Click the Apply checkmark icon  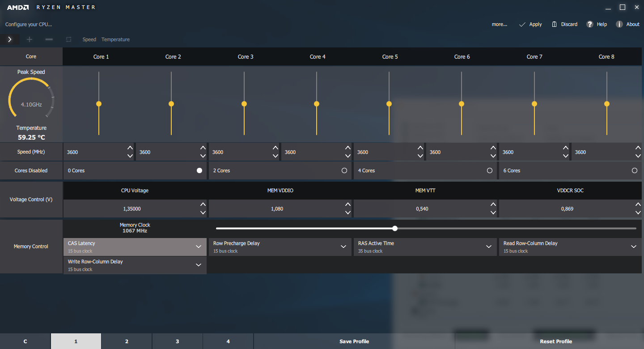[x=522, y=24]
